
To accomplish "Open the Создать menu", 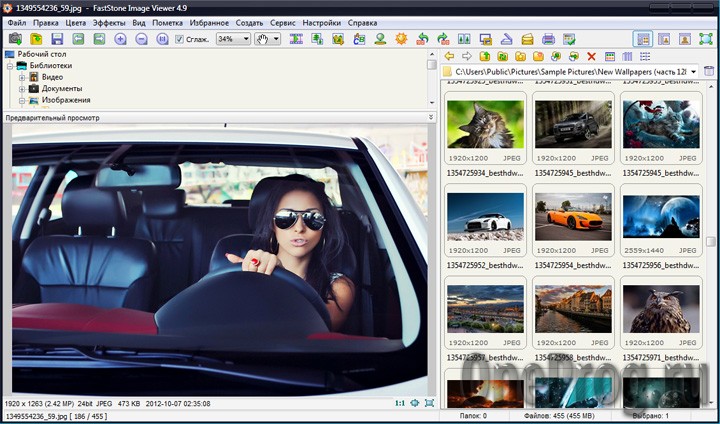I will [249, 23].
